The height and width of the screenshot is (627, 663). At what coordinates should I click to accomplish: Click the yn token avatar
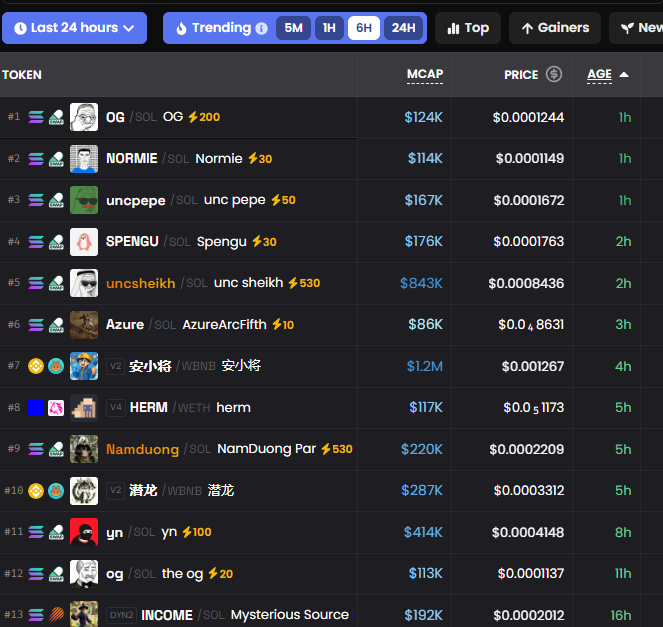(x=84, y=532)
